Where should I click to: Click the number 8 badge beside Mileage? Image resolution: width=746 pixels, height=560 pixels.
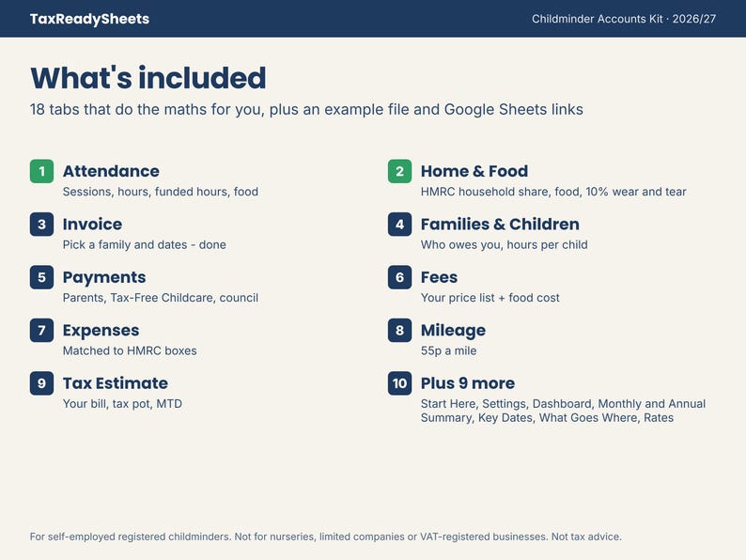(x=399, y=330)
